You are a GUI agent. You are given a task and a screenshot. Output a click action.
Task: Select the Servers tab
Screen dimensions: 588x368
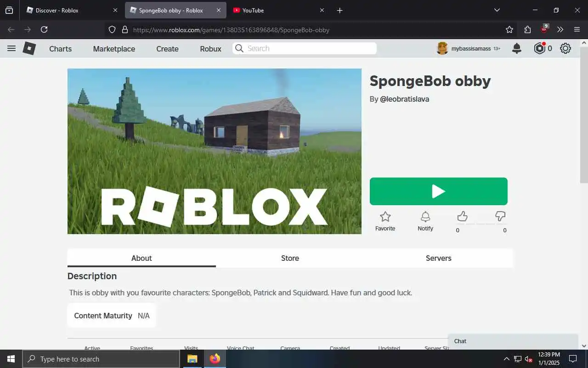pyautogui.click(x=439, y=258)
